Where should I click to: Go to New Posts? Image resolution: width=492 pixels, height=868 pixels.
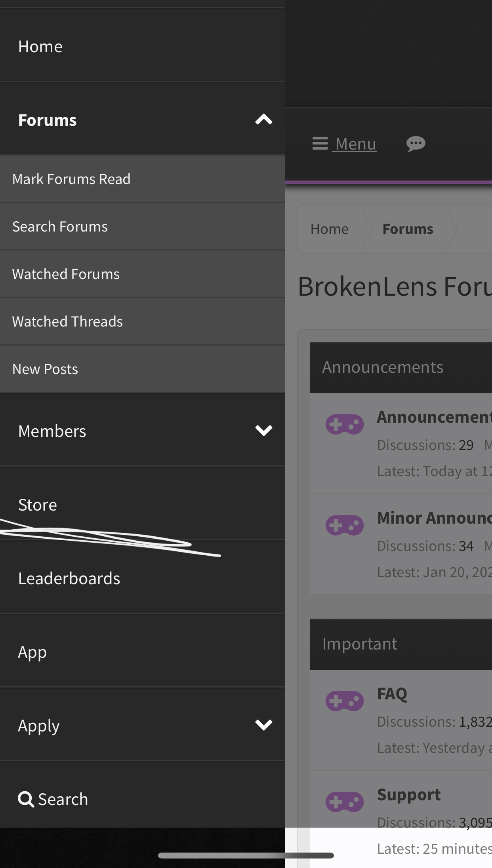tap(143, 369)
